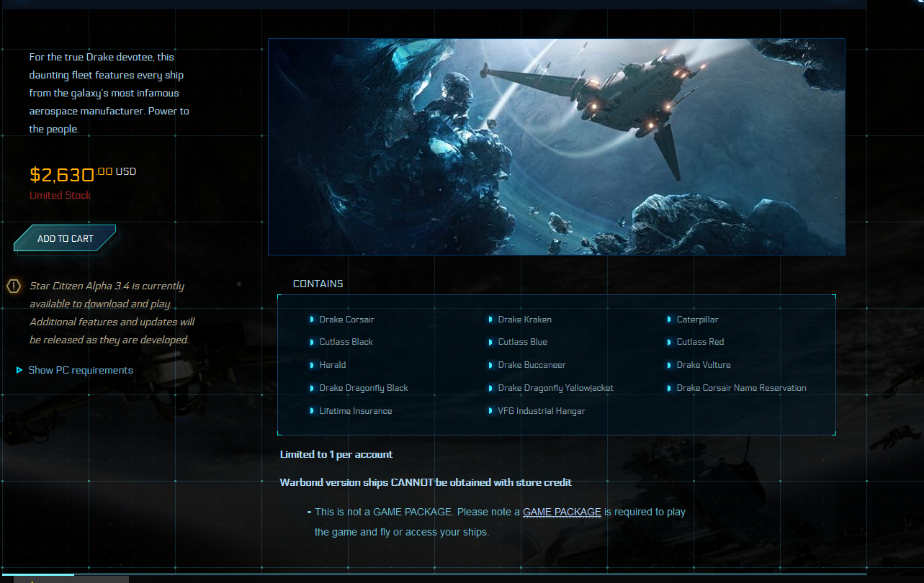The height and width of the screenshot is (583, 924).
Task: Click the Warbond version ships warning text
Action: [426, 482]
